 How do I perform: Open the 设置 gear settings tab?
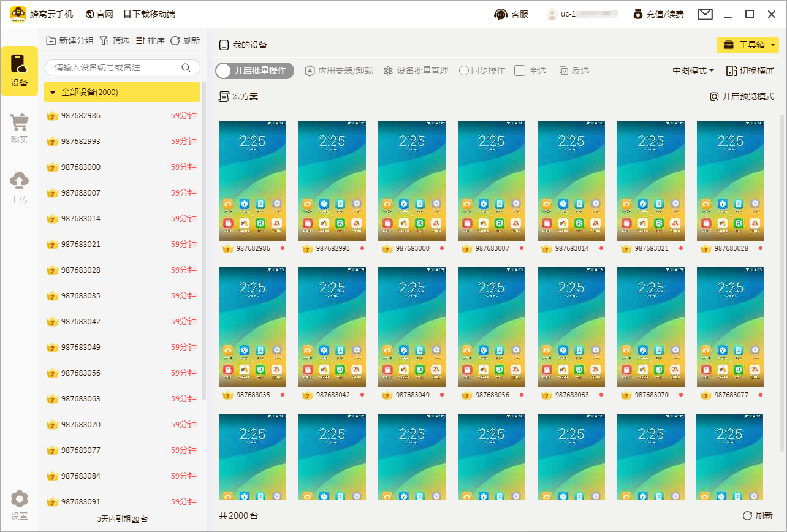pyautogui.click(x=19, y=505)
